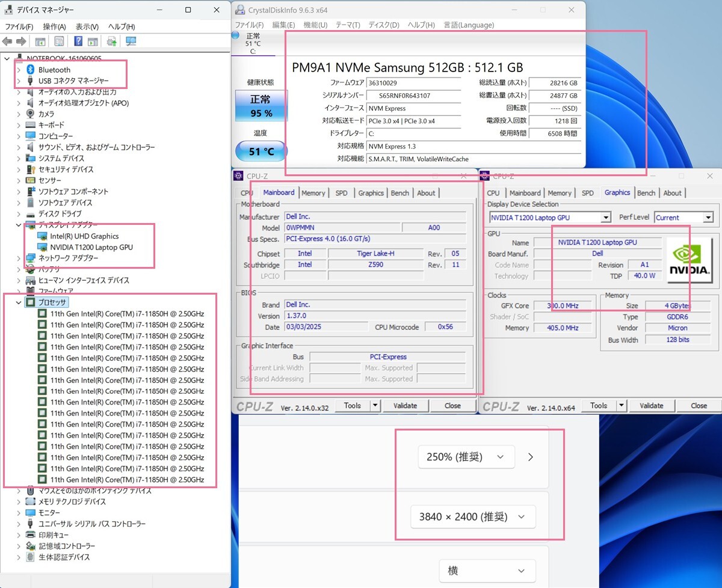Viewport: 722px width, 588px height.
Task: Switch to Bench tab in CPU-Z Mainboard window
Action: (x=400, y=193)
